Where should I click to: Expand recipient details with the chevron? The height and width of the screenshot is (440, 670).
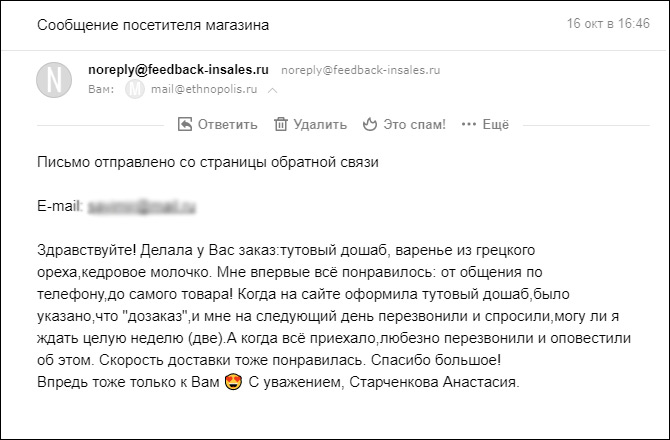click(x=273, y=90)
